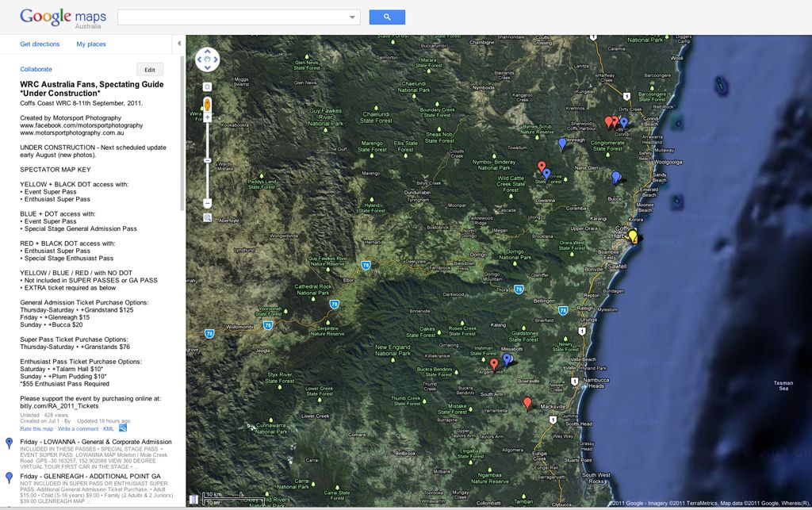Click the Collaborate link

[36, 69]
